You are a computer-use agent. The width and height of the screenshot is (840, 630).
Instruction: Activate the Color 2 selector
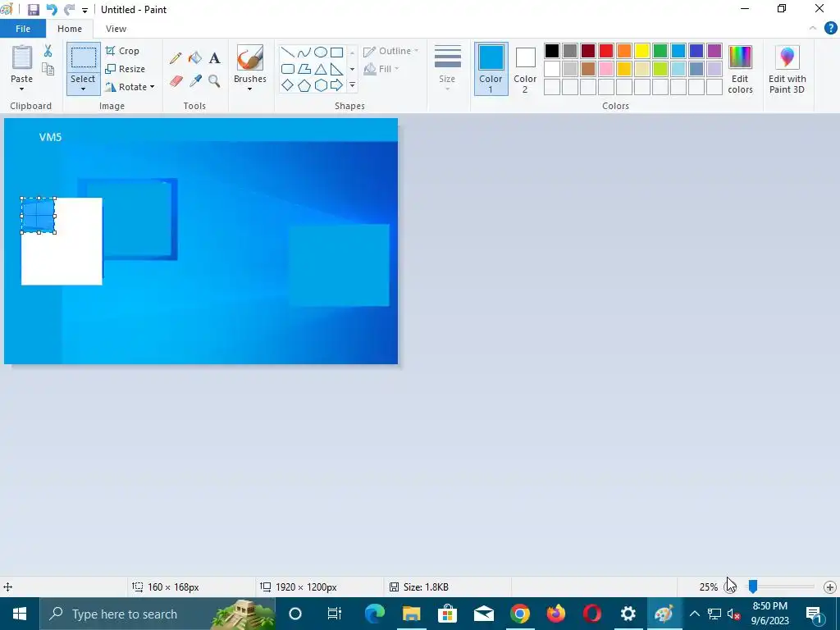click(525, 69)
